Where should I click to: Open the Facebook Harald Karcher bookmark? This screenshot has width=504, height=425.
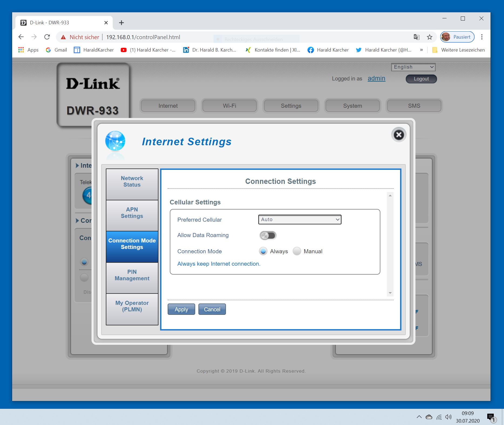328,50
